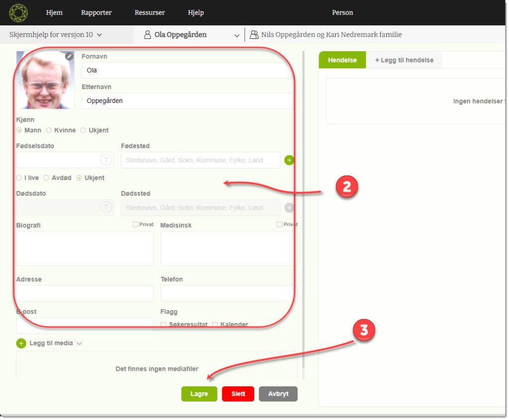Select the I live radio button

click(19, 177)
